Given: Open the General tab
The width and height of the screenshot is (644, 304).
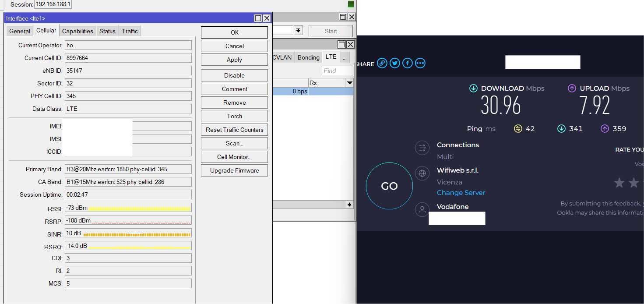Looking at the screenshot, I should tap(20, 31).
